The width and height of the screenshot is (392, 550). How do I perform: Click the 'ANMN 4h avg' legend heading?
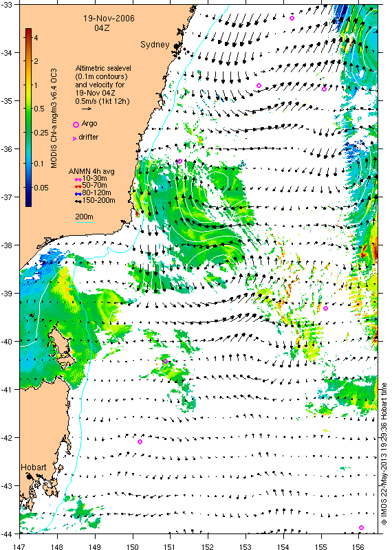click(91, 171)
